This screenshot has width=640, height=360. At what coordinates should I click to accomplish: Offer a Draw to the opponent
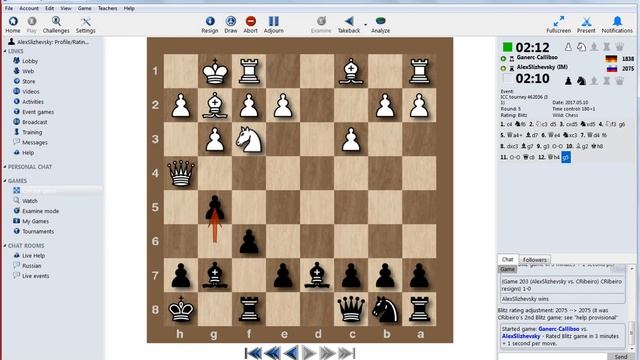(231, 25)
